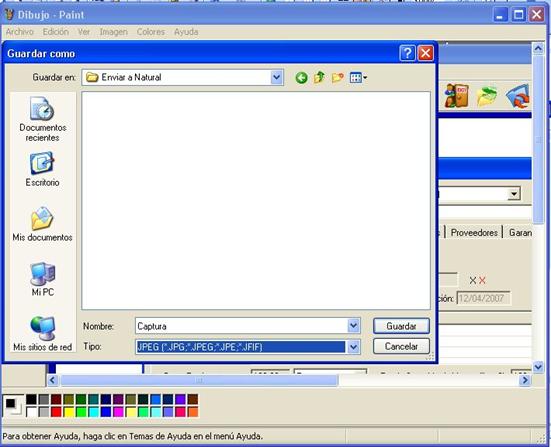Go back to the last folder visited
Viewport: 551px width, 447px height.
tap(301, 78)
